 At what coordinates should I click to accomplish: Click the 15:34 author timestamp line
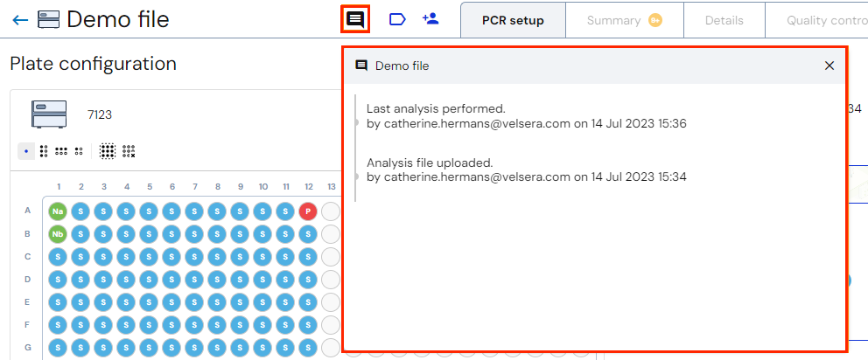pyautogui.click(x=527, y=177)
